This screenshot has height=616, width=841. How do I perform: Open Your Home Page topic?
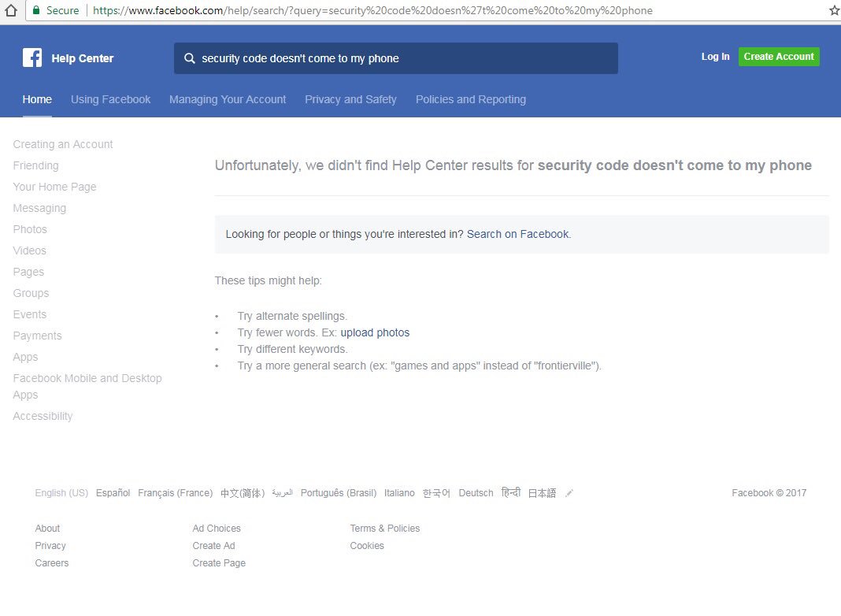[54, 187]
